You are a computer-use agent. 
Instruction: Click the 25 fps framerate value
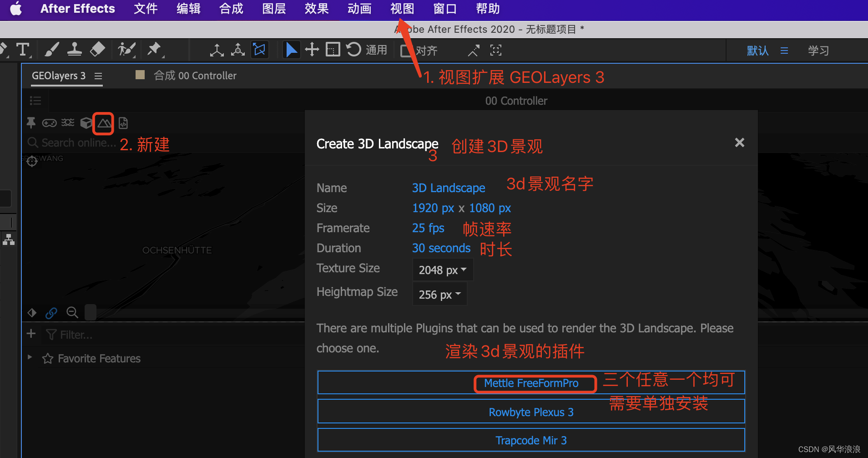428,228
